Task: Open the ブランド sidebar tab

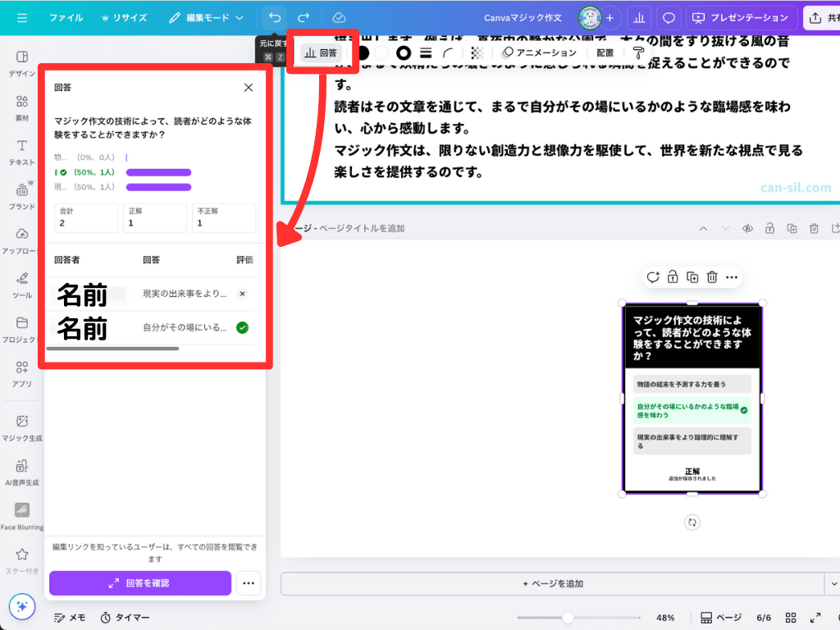Action: (22, 196)
